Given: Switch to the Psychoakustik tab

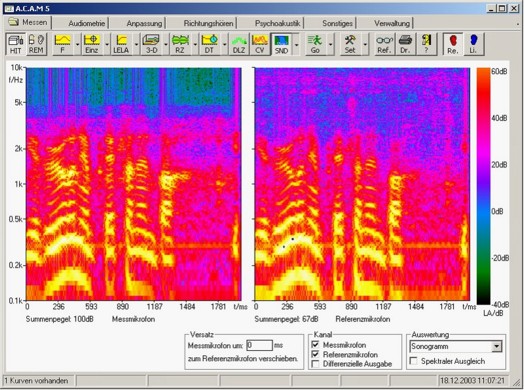Looking at the screenshot, I should click(x=277, y=23).
